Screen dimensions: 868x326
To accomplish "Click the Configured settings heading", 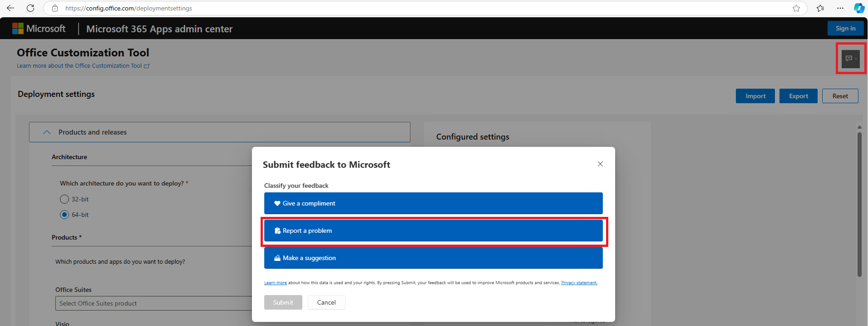I will point(473,137).
